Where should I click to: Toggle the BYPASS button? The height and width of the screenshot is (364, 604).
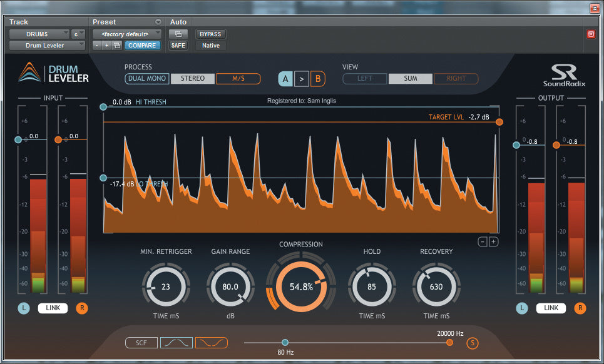point(210,34)
